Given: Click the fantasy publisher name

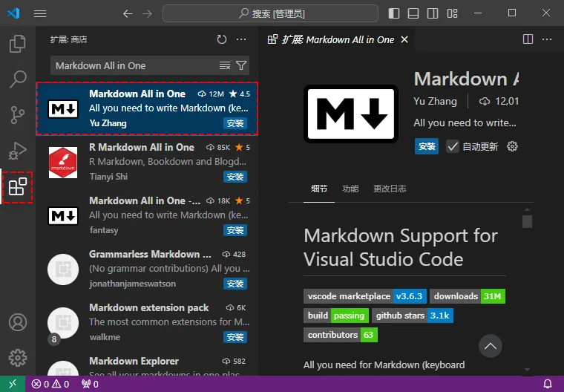Looking at the screenshot, I should [104, 230].
